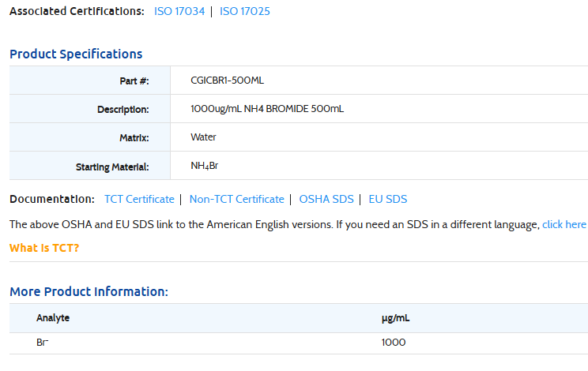This screenshot has width=588, height=371.
Task: Click the µg/mL column header
Action: coord(395,318)
